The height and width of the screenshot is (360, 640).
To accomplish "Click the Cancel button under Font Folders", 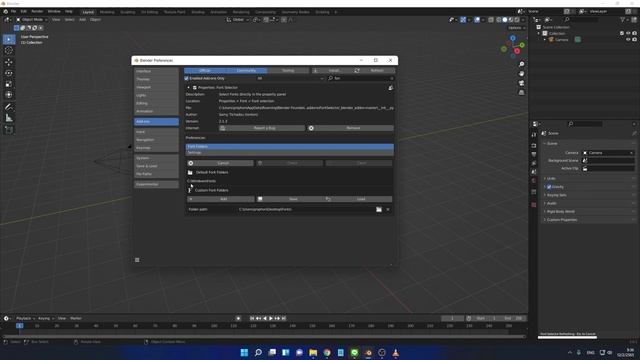I will [x=220, y=163].
